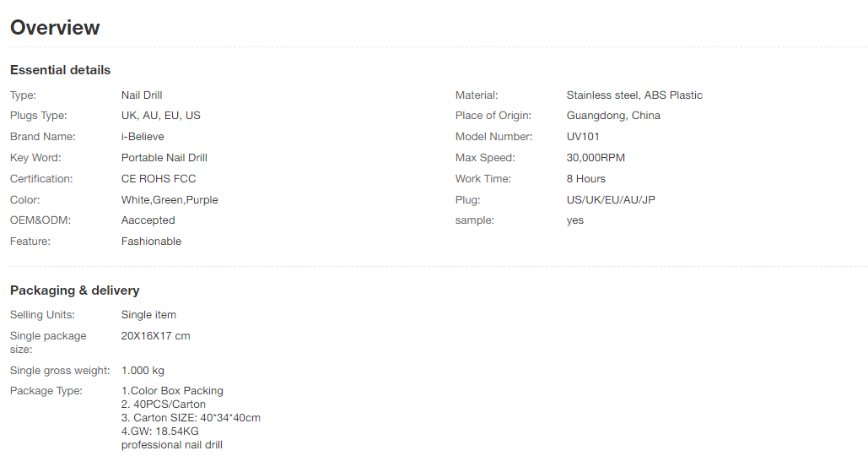Select the US/UK/EU/AU/JP plug value

[x=611, y=200]
